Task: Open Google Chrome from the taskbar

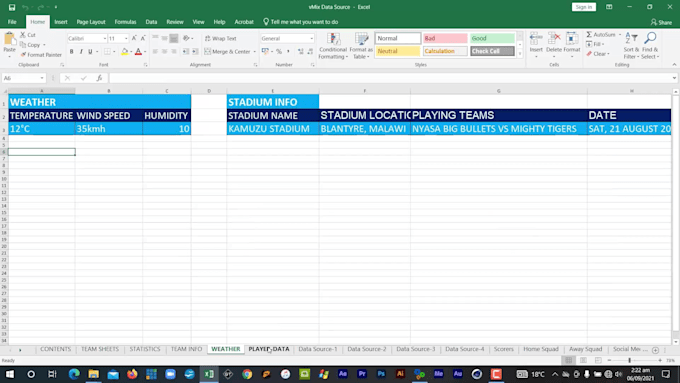Action: (247, 374)
